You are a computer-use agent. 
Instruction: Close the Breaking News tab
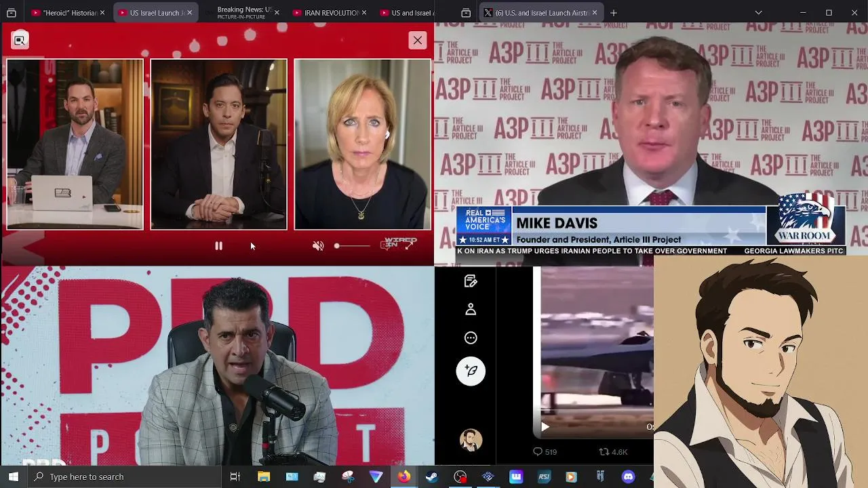pos(277,13)
